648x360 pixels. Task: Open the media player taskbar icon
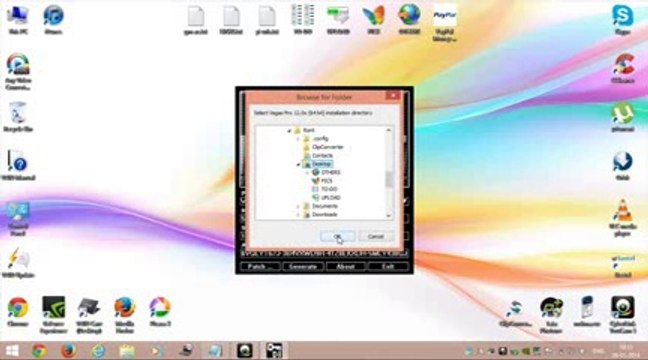pos(156,351)
